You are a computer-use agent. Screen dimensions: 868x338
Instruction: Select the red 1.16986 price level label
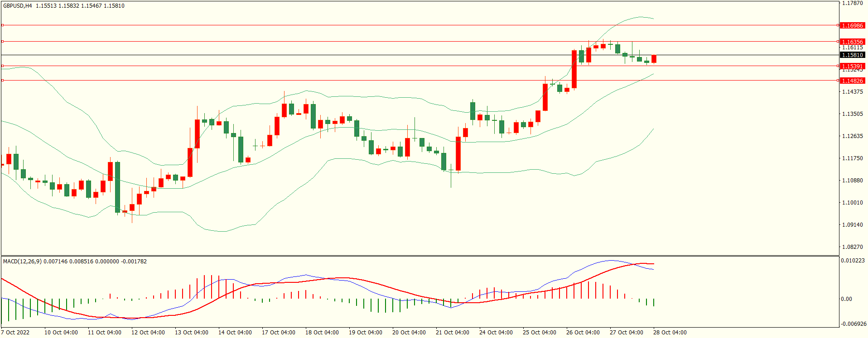coord(852,26)
